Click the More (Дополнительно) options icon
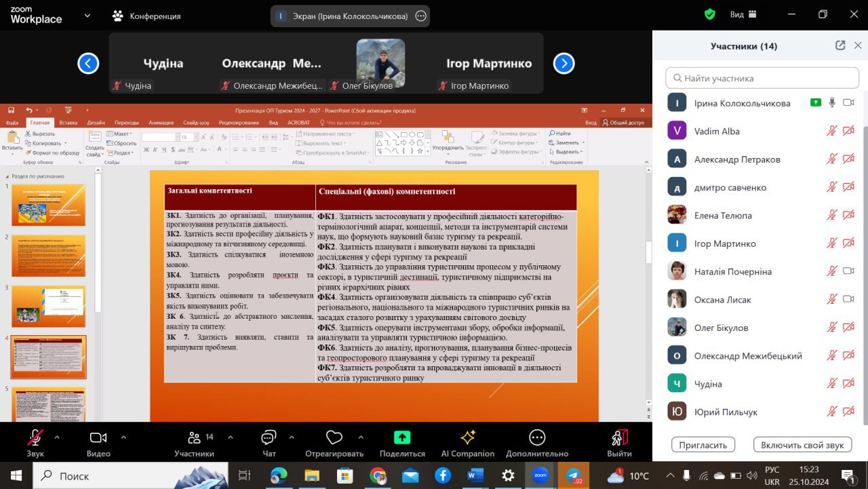This screenshot has width=868, height=489. tap(537, 438)
